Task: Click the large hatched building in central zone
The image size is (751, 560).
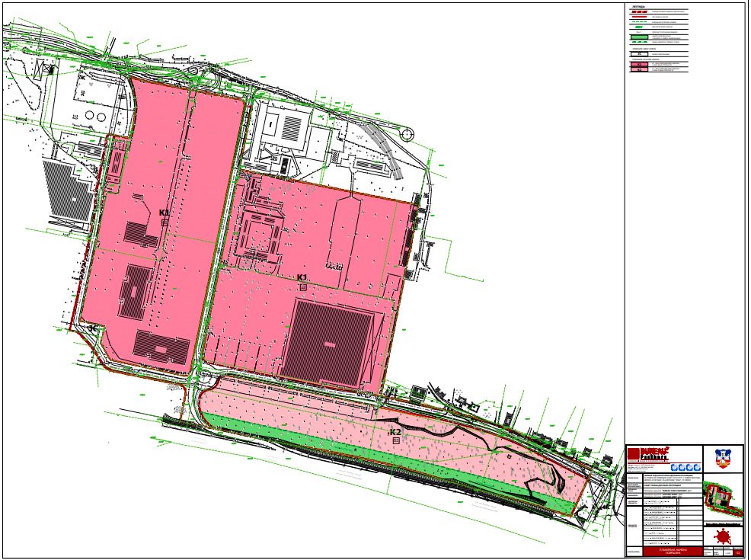Action: click(328, 342)
